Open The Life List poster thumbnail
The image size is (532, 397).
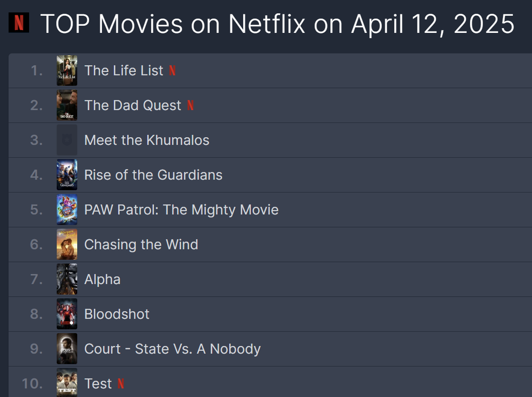point(67,71)
